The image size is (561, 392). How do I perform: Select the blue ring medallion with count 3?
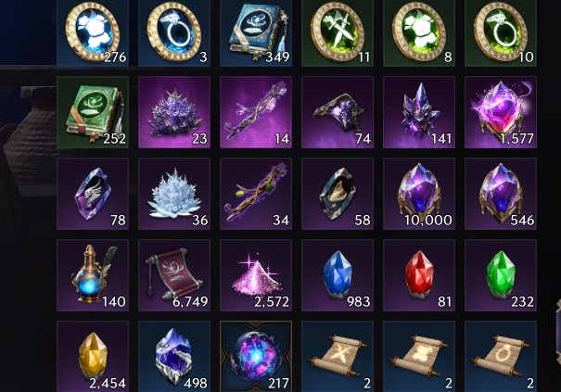click(x=174, y=33)
